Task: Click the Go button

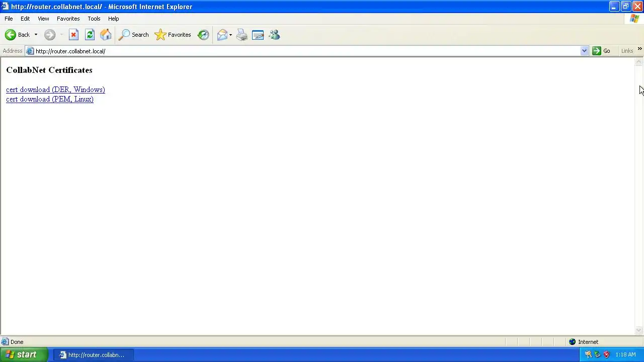Action: coord(602,51)
